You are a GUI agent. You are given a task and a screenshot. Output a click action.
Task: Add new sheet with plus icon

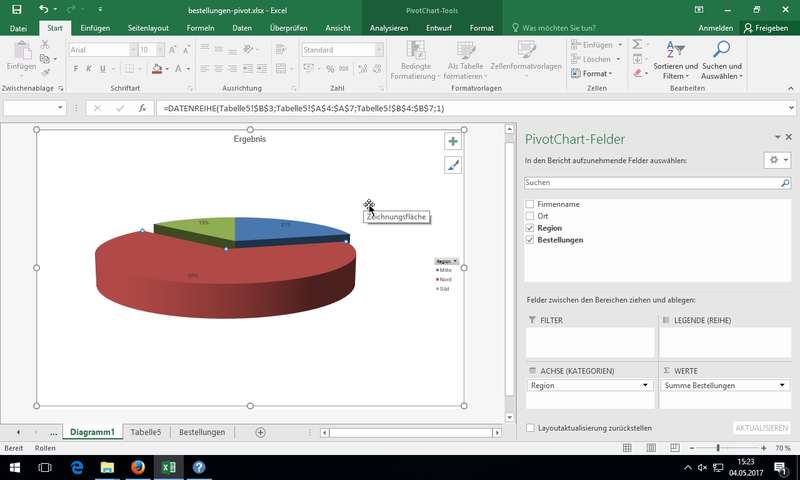point(260,432)
